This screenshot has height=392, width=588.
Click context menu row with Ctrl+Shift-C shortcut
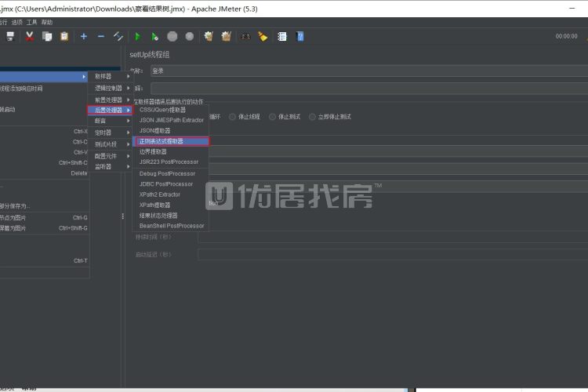[44, 163]
